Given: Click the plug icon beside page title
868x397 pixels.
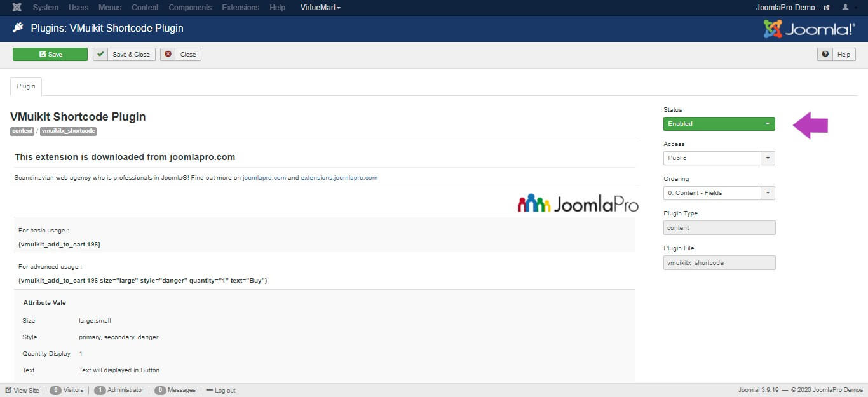Looking at the screenshot, I should (18, 28).
